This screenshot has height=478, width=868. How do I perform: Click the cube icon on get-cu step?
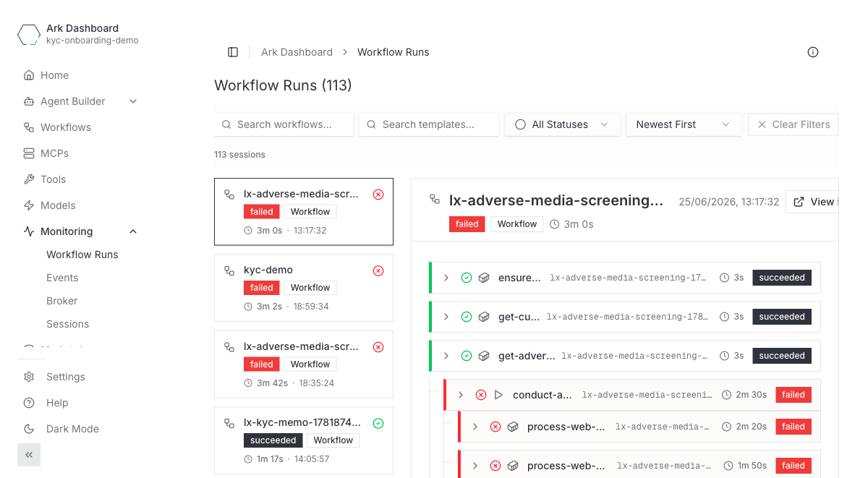pos(484,317)
